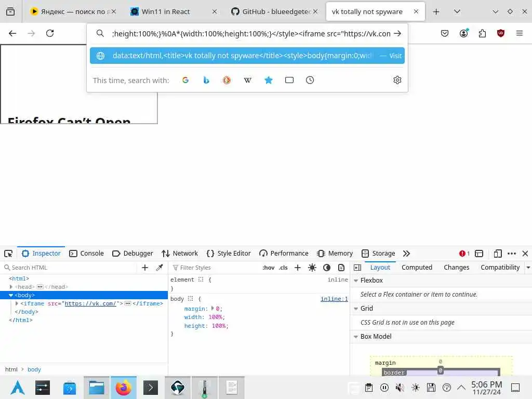Go back to previous page
532x399 pixels.
click(x=12, y=33)
